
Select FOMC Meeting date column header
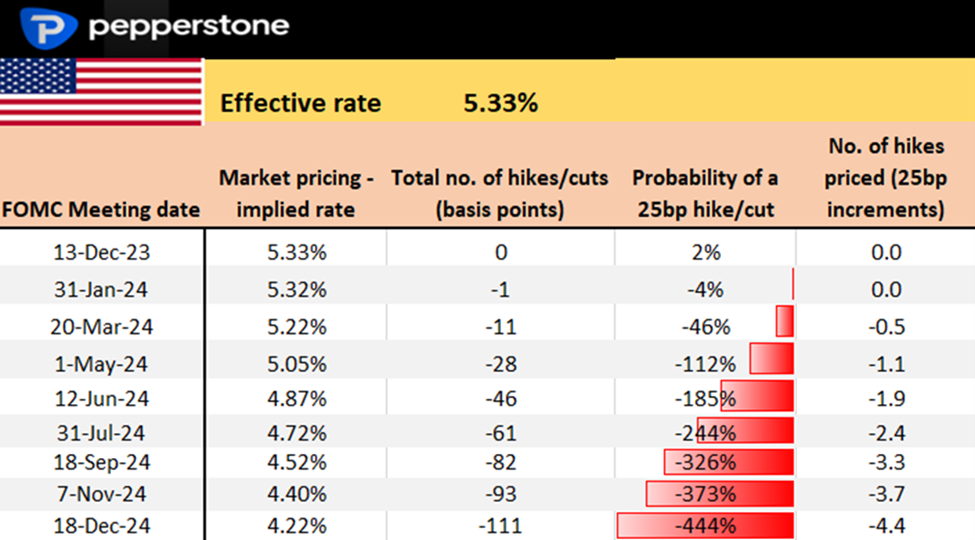(x=101, y=210)
